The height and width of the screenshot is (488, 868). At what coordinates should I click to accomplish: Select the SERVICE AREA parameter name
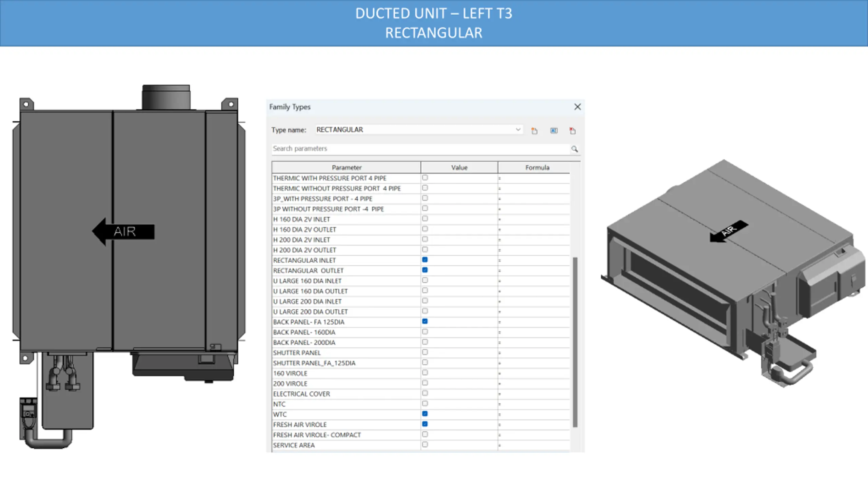coord(294,445)
